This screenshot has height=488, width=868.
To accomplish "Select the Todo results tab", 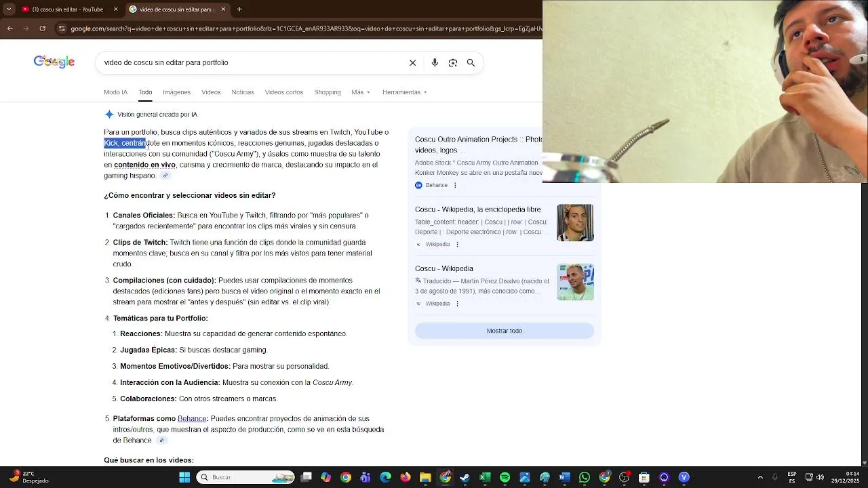I will click(145, 92).
